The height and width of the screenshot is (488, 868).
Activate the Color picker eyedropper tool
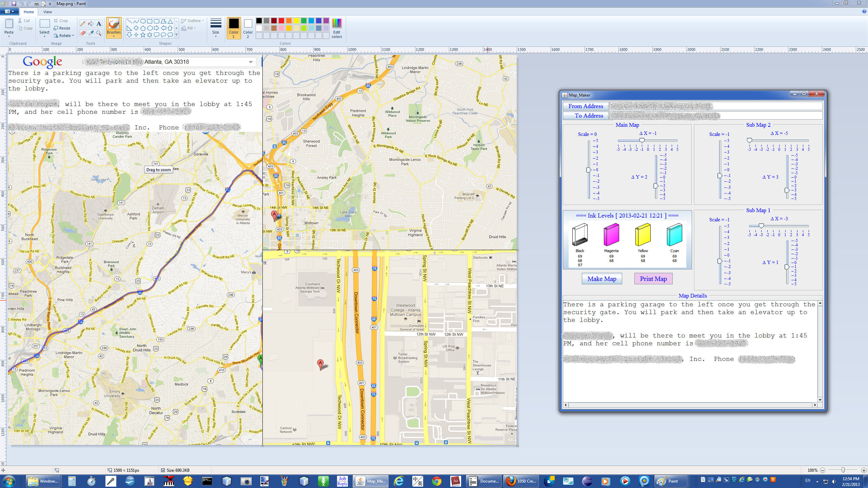(91, 33)
